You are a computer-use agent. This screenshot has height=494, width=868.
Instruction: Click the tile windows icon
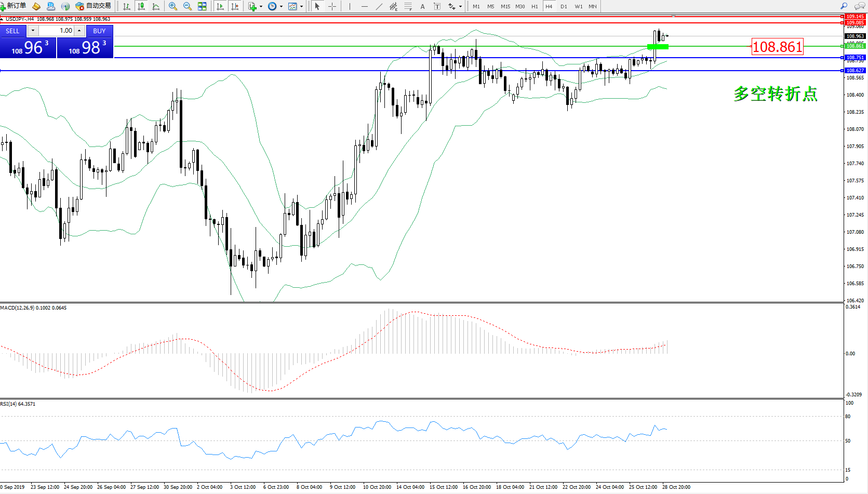coord(202,6)
